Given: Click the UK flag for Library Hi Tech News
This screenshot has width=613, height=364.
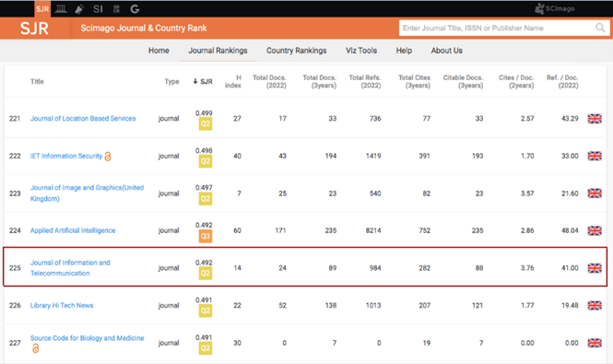Looking at the screenshot, I should click(595, 305).
